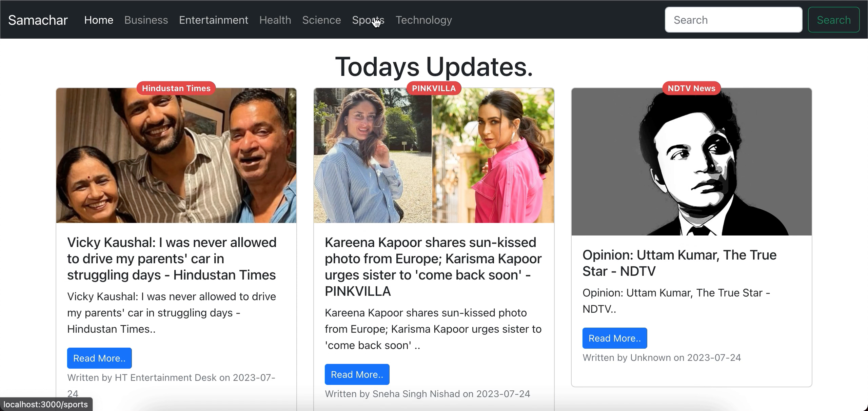Open the Samachar brand link
868x411 pixels.
(x=38, y=20)
